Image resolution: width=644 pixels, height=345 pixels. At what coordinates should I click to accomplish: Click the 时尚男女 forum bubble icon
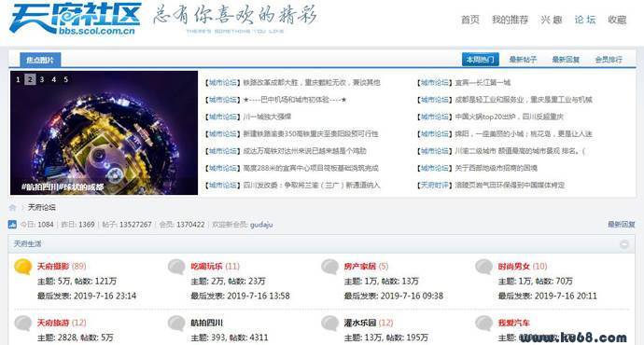click(x=483, y=267)
